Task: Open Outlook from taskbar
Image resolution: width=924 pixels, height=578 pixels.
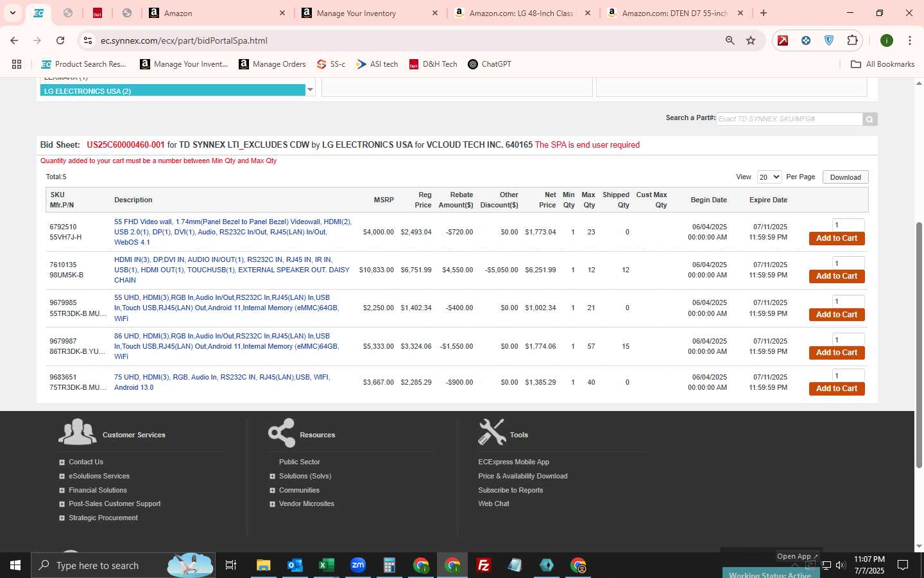Action: 295,565
